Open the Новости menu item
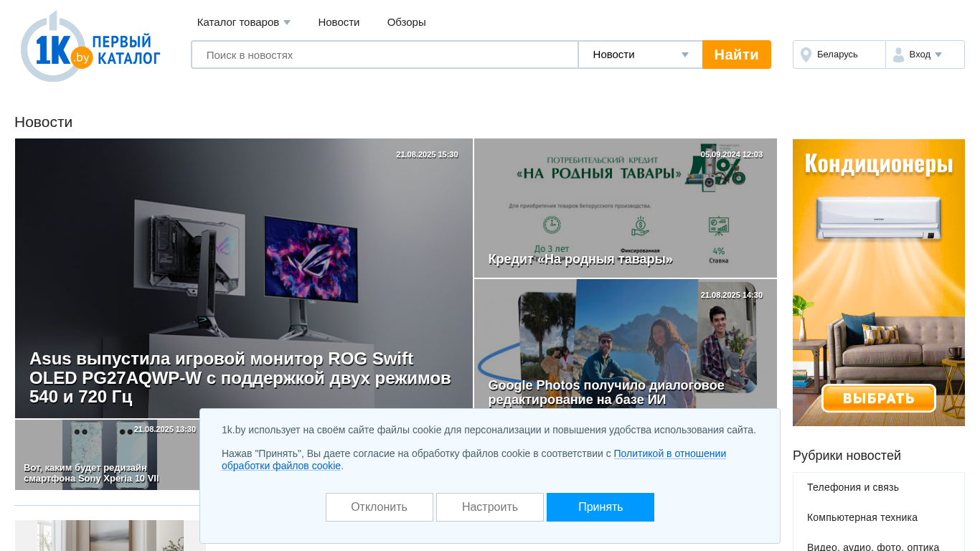The height and width of the screenshot is (551, 980). pos(339,22)
